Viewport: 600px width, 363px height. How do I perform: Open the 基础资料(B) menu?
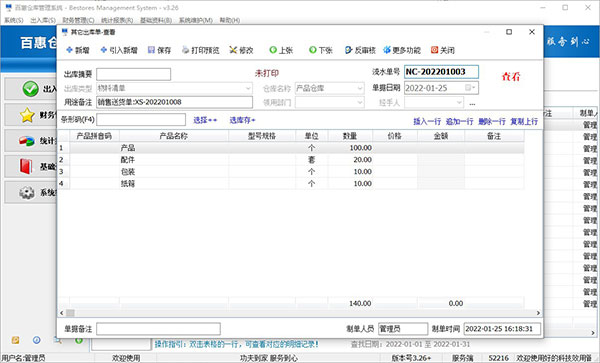click(x=156, y=20)
